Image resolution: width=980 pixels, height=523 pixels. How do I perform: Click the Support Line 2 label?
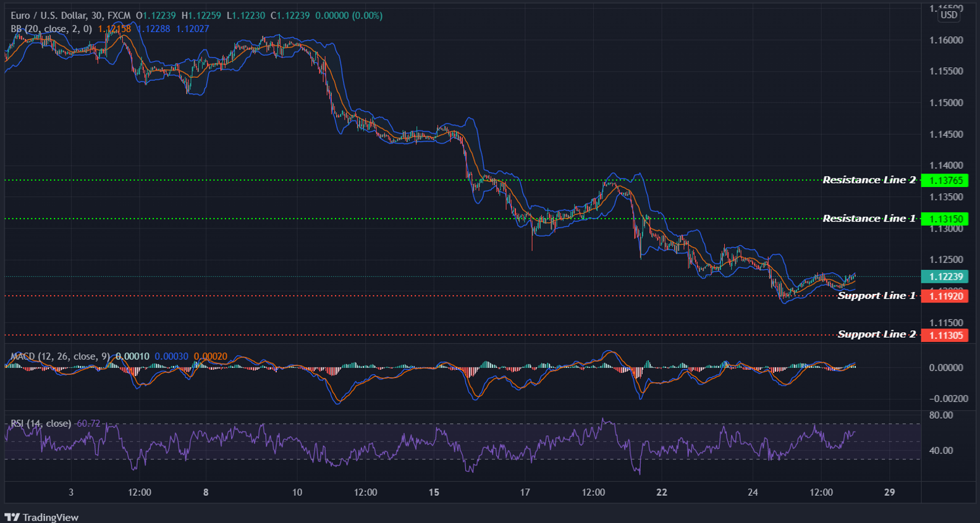[x=876, y=335]
